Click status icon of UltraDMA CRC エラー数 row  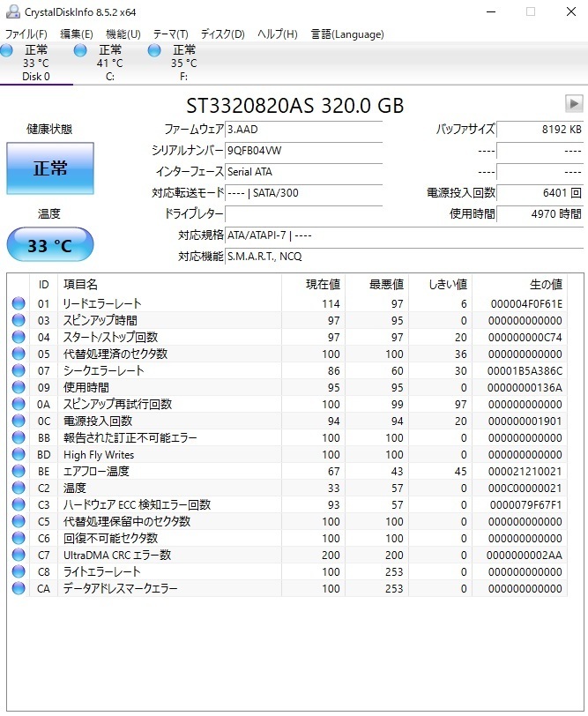point(19,555)
